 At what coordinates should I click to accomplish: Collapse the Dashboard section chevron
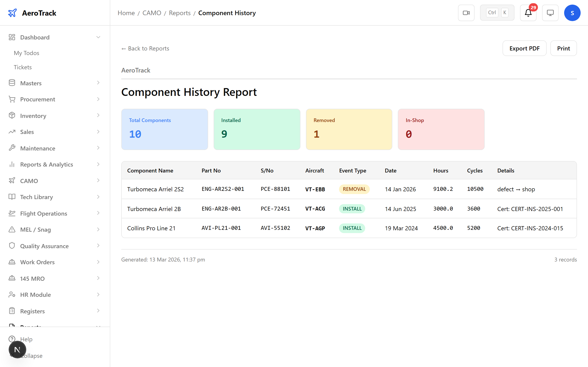pyautogui.click(x=98, y=37)
